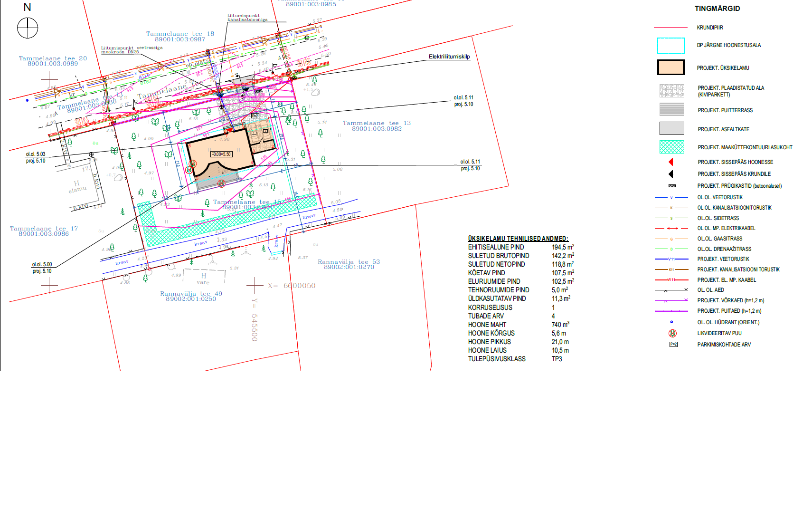812x510 pixels.
Task: Click the ±0.00=5.50 elevation label on building
Action: [221, 154]
